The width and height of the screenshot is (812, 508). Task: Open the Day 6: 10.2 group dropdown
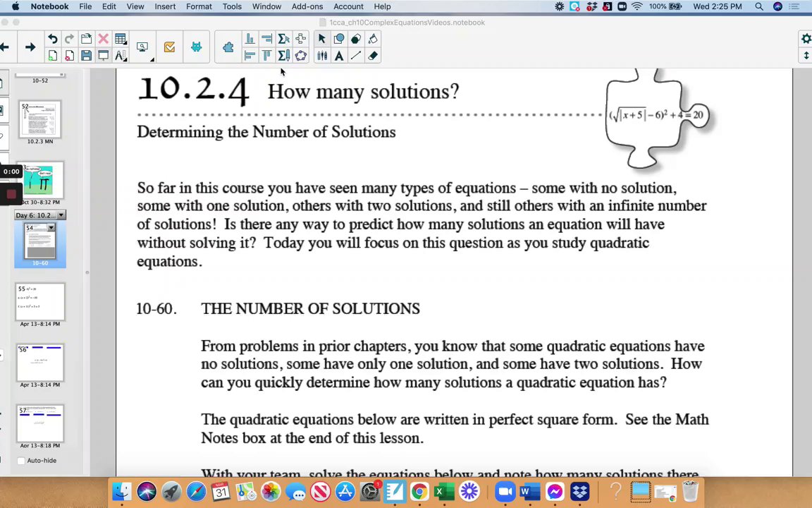[61, 215]
